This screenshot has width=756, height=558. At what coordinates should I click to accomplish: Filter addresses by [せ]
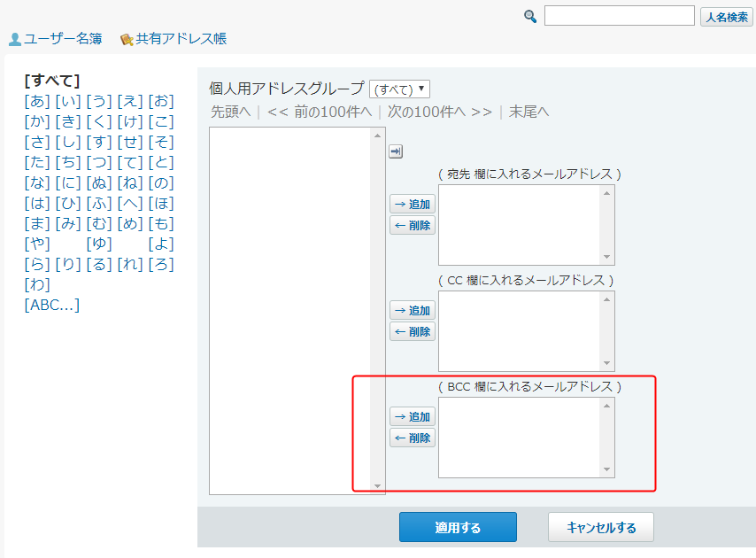(x=130, y=142)
